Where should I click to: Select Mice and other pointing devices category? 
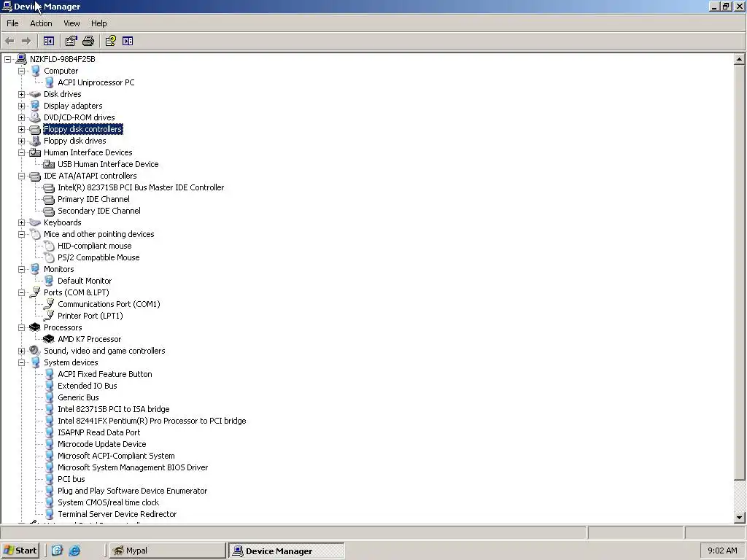99,234
